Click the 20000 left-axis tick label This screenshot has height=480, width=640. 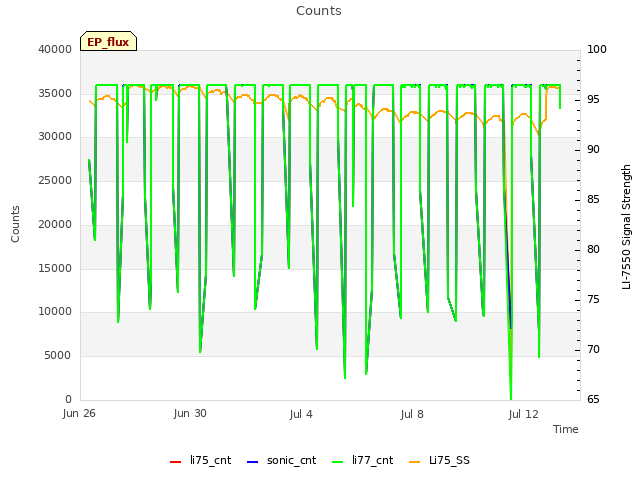(55, 224)
